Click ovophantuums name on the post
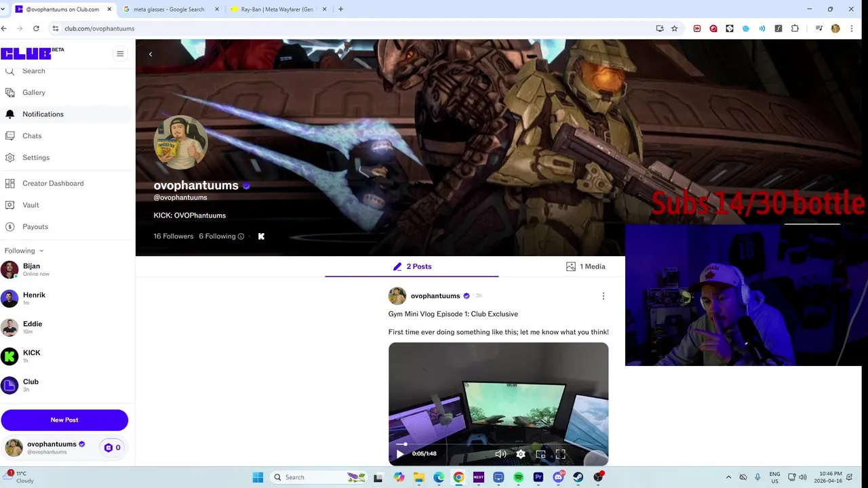868x488 pixels. pos(435,296)
